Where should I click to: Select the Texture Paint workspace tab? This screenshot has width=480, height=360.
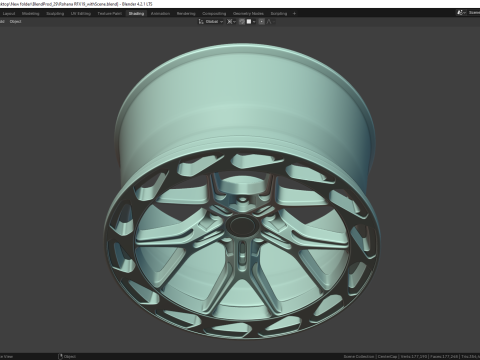coord(110,14)
